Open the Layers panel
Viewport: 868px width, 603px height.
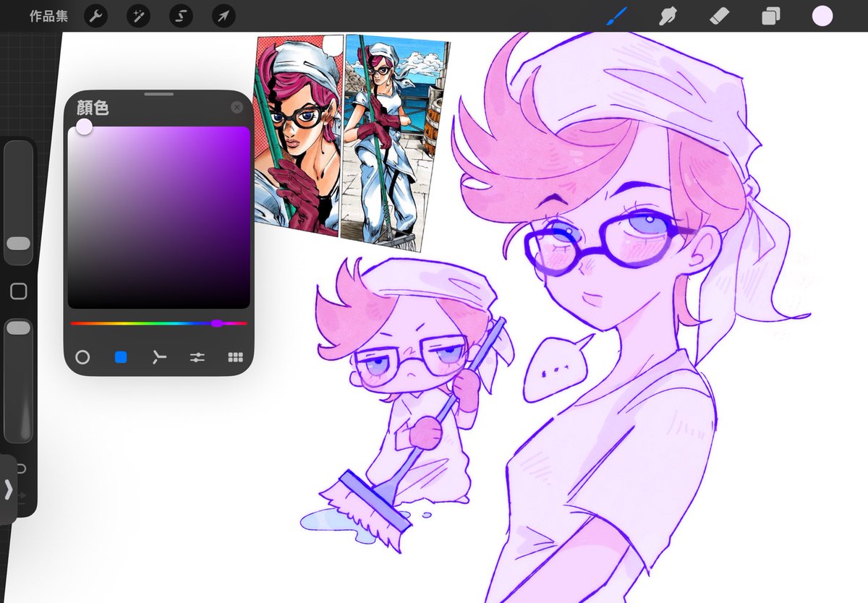coord(771,16)
